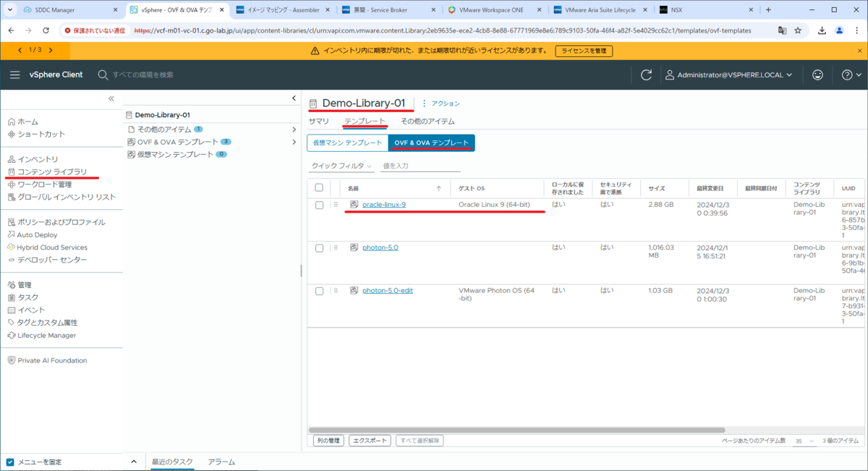Image resolution: width=868 pixels, height=471 pixels.
Task: Expand その他のアイテム tree chevron
Action: point(294,130)
